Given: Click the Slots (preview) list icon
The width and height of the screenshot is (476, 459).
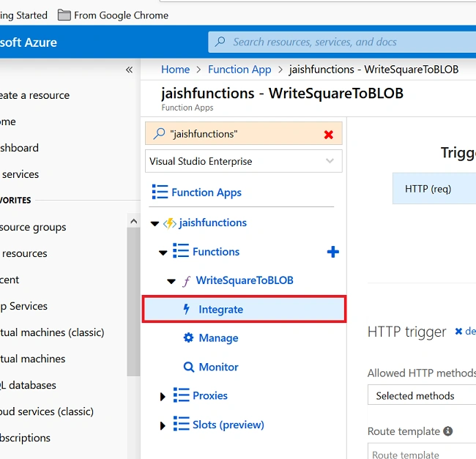Looking at the screenshot, I should click(x=181, y=424).
